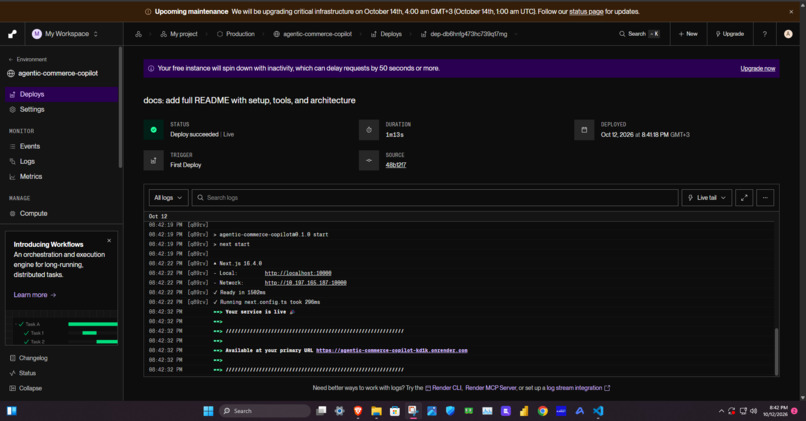Click Upgrade now in purple banner

click(x=758, y=68)
